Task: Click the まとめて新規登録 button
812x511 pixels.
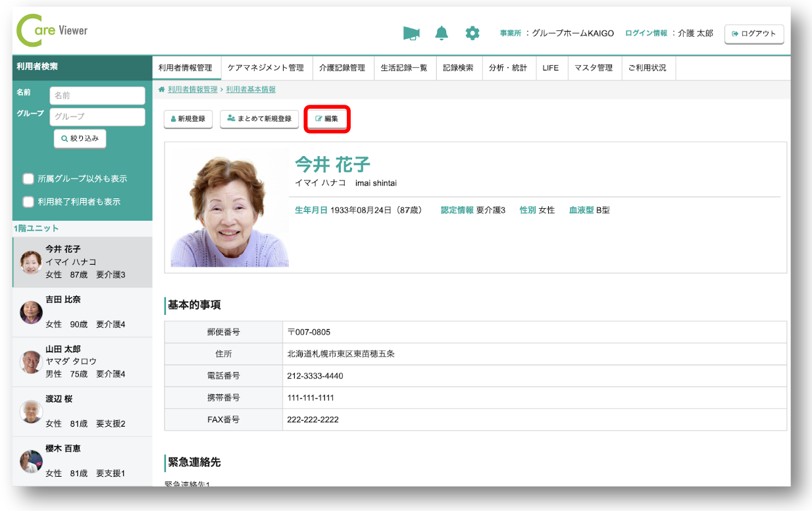Action: [x=259, y=119]
